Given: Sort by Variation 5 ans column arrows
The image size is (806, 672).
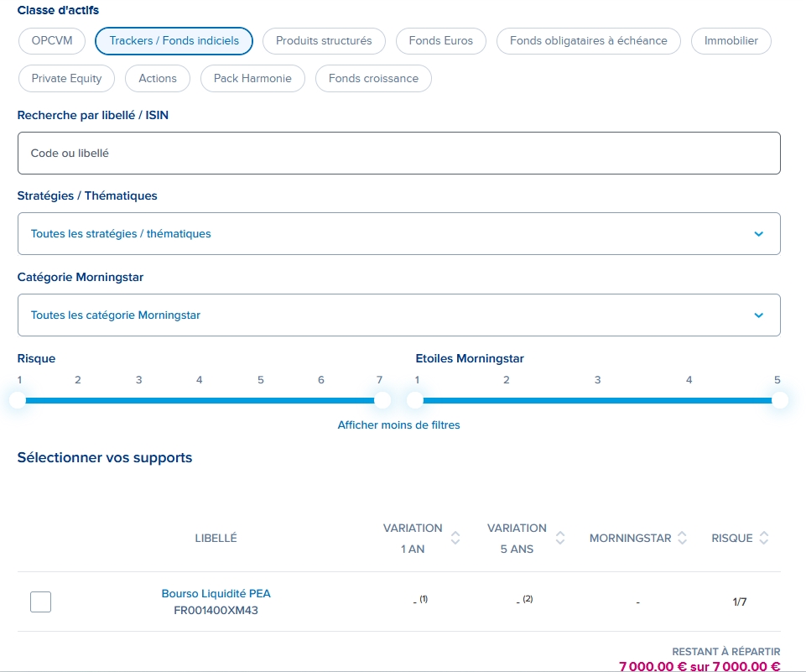Looking at the screenshot, I should (560, 538).
